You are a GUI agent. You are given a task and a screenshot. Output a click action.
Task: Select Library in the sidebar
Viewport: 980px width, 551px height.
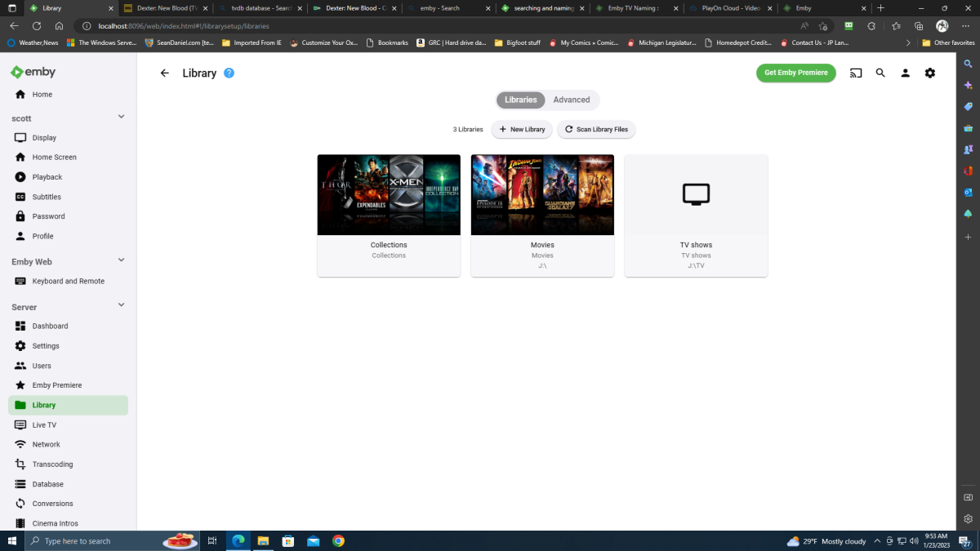click(69, 405)
